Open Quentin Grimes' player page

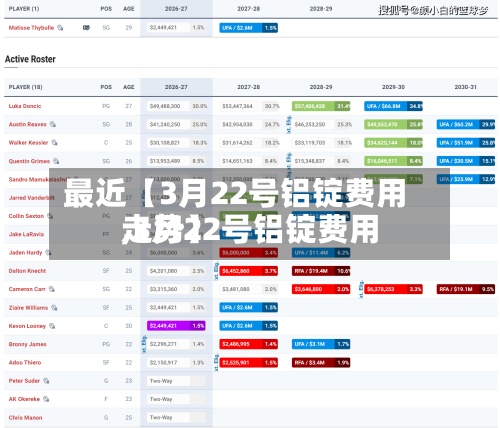[29, 161]
